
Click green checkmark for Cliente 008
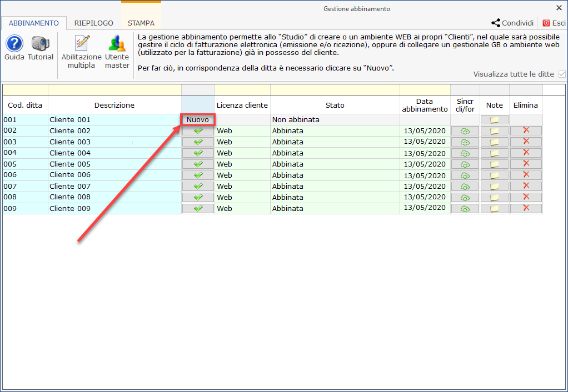click(198, 197)
